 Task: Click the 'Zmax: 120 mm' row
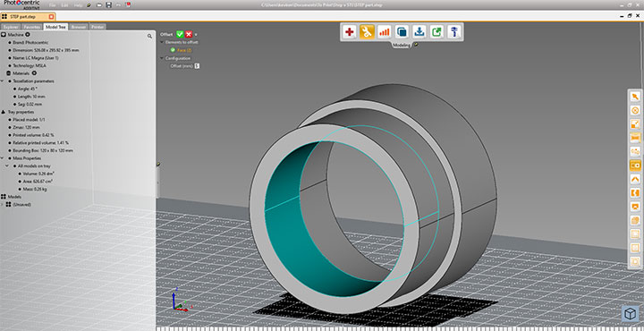(26, 127)
